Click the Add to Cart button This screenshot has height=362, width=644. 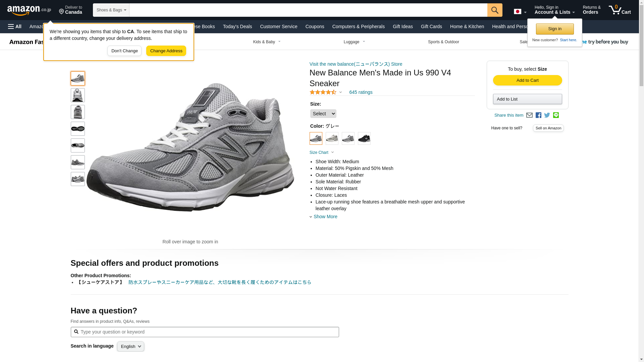[x=527, y=80]
